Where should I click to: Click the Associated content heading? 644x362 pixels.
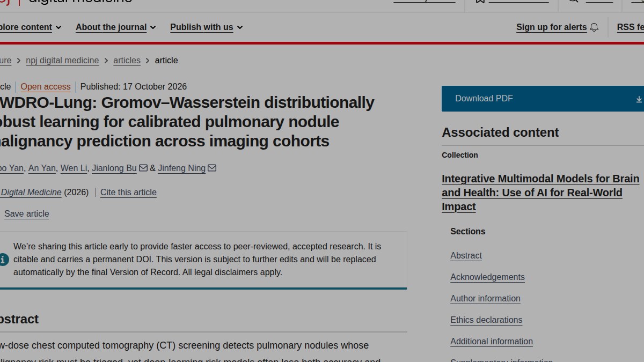[500, 132]
